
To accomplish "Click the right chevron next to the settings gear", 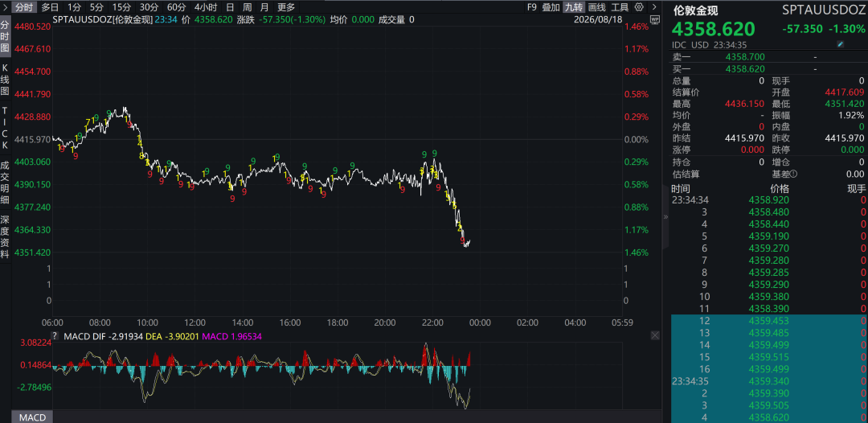I will [x=653, y=7].
